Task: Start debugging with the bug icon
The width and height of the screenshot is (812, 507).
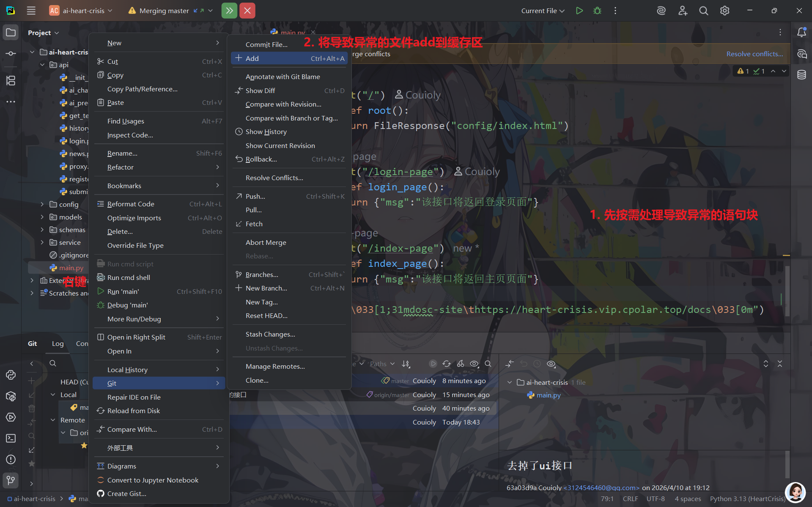Action: coord(597,11)
